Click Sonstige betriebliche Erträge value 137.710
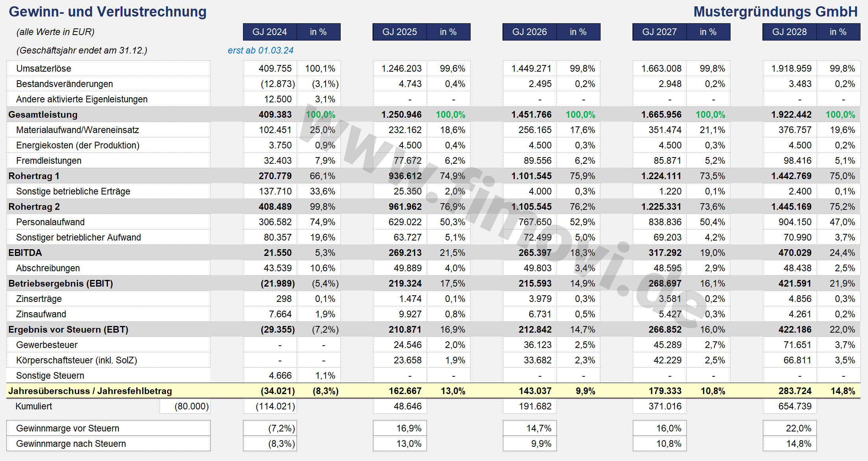The height and width of the screenshot is (461, 868). [x=275, y=191]
